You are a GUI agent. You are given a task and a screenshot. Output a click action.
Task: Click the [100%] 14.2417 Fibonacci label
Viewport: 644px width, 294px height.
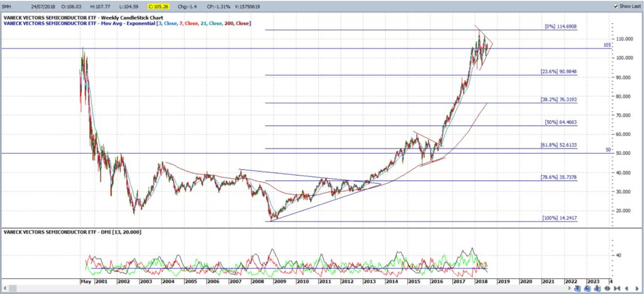tap(559, 218)
